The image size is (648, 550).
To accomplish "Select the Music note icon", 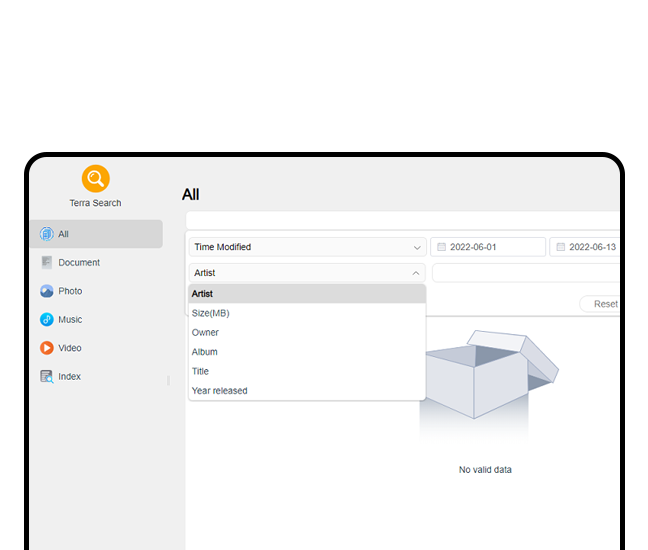I will [x=46, y=320].
